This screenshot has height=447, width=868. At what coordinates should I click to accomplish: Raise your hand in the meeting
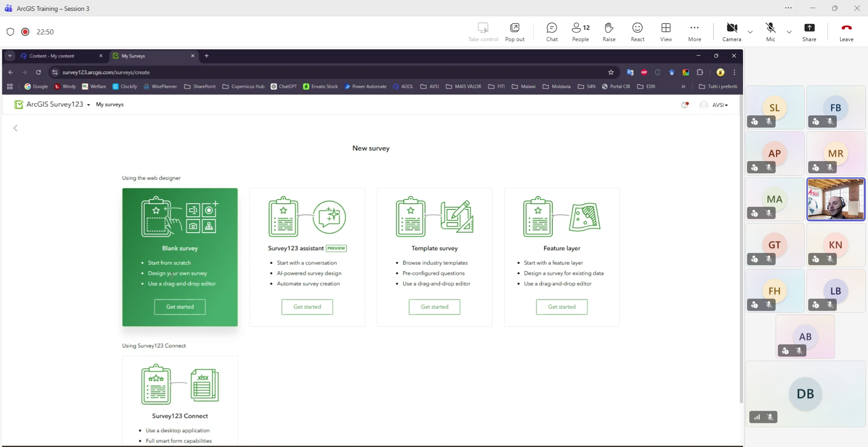coord(609,32)
